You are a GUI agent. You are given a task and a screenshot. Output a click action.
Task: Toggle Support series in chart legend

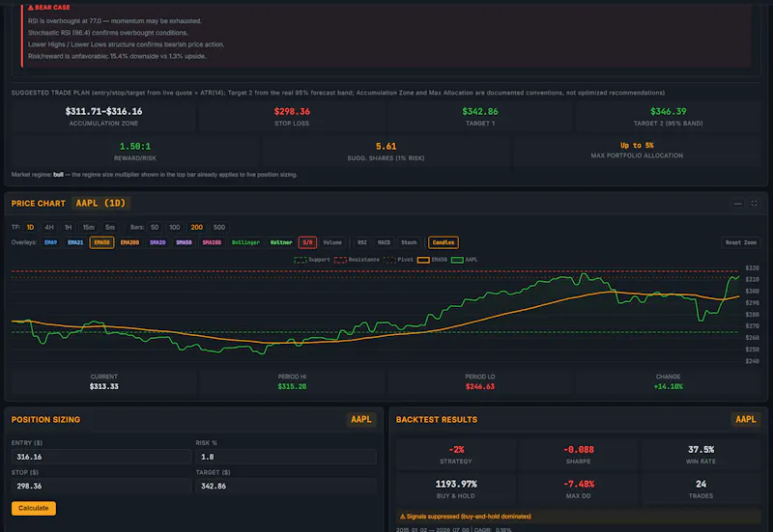312,260
